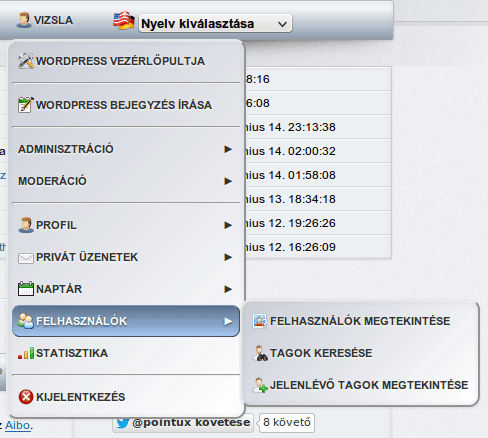Select the Felhasználók menu item
This screenshot has width=488, height=438.
[x=126, y=321]
